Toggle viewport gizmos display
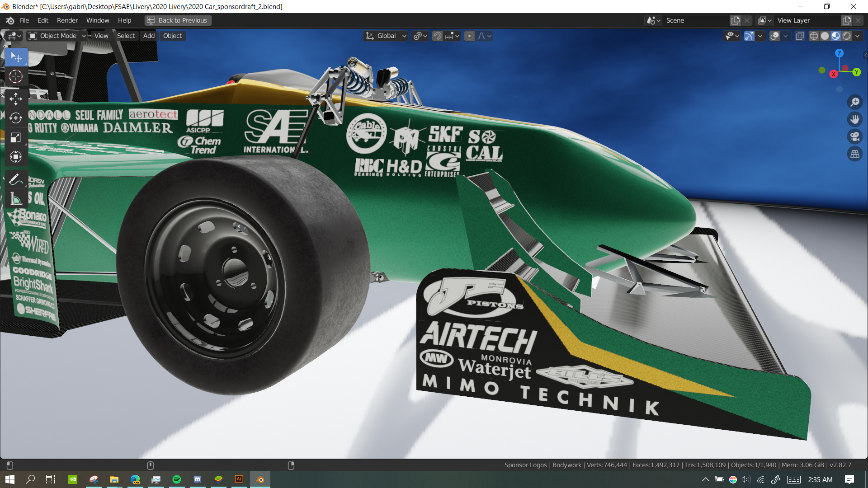Image resolution: width=868 pixels, height=488 pixels. point(749,36)
